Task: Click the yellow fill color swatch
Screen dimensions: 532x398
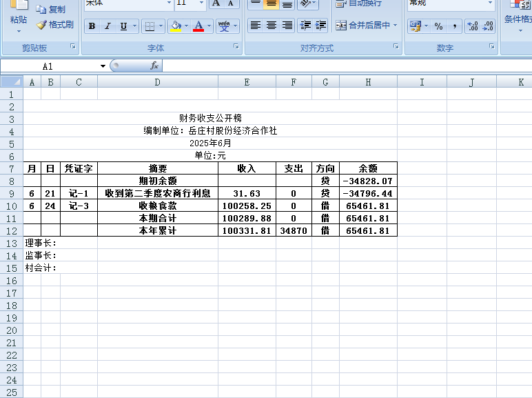Action: pos(175,26)
